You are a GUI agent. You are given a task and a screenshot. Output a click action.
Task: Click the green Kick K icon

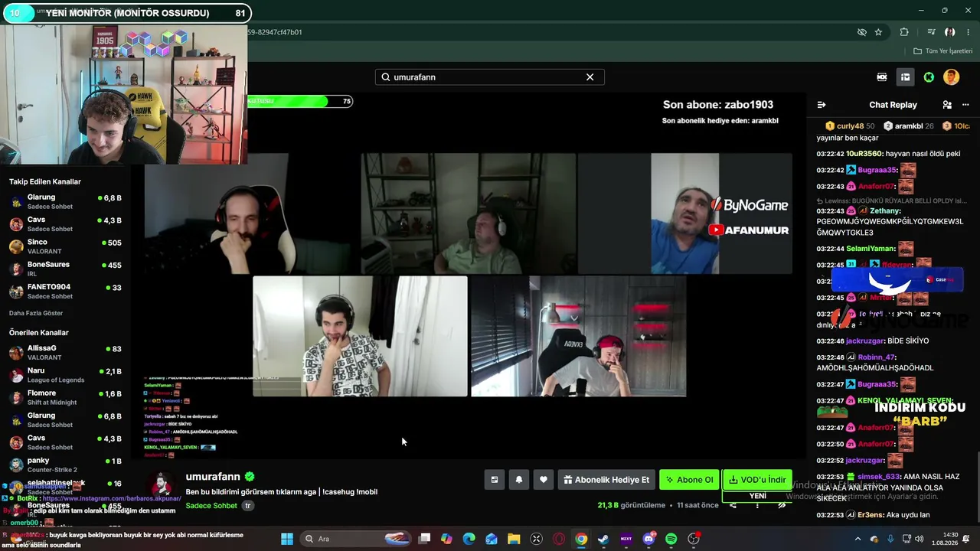pos(929,77)
